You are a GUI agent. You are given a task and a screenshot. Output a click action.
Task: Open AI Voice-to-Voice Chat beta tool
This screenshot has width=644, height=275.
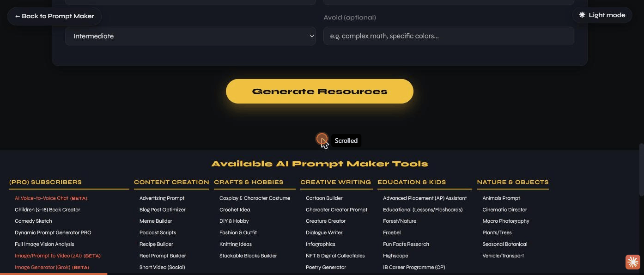51,198
